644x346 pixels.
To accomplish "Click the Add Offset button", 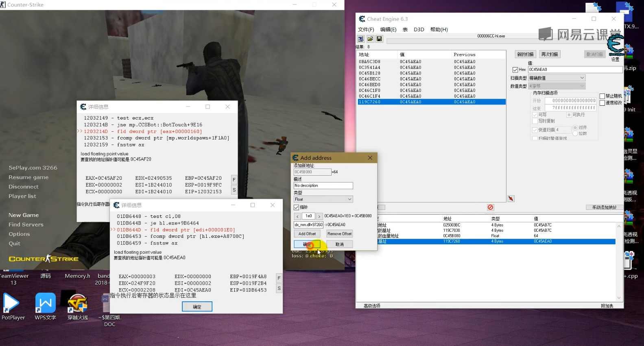I will pos(307,234).
